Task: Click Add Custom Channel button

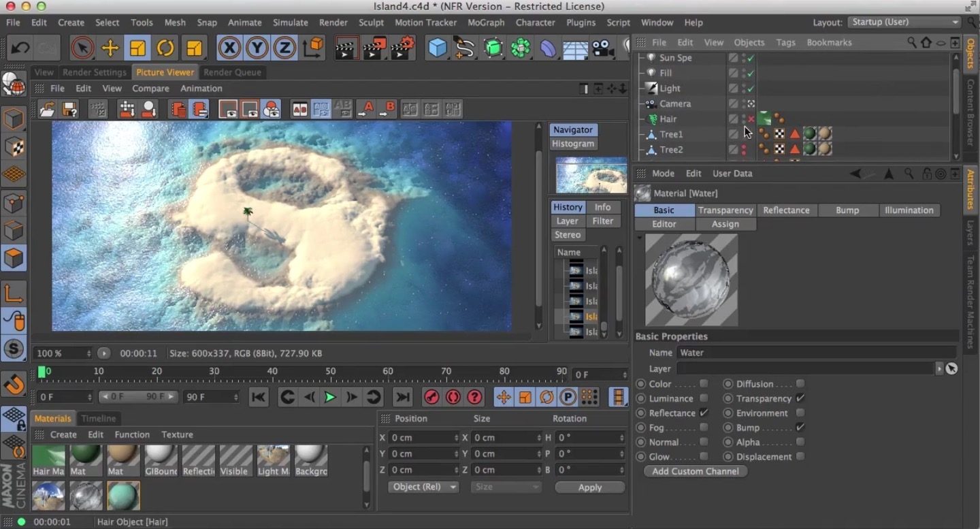Action: click(x=696, y=471)
